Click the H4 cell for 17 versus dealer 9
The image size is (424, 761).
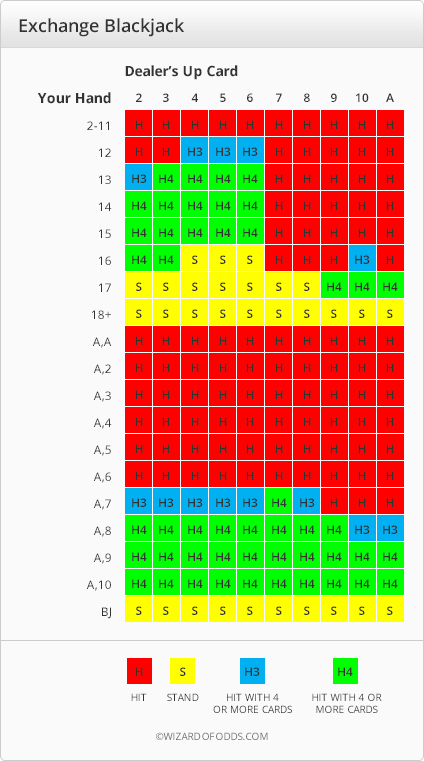[334, 285]
